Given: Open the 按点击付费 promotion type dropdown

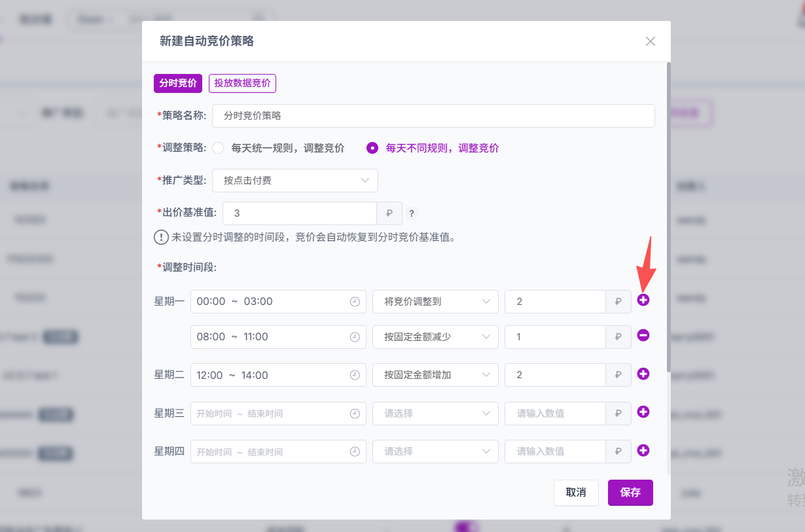Looking at the screenshot, I should (295, 181).
